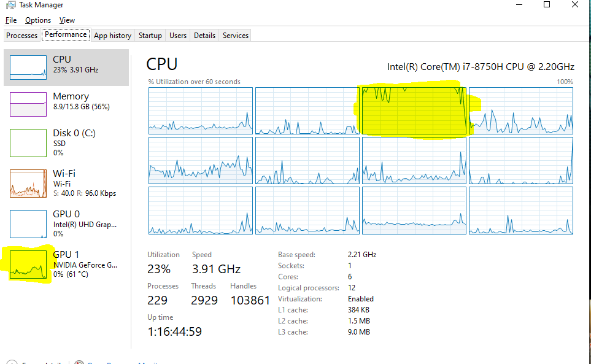Screen dimensions: 591x364
Task: Select the Memory item in the sidebar
Action: point(66,104)
